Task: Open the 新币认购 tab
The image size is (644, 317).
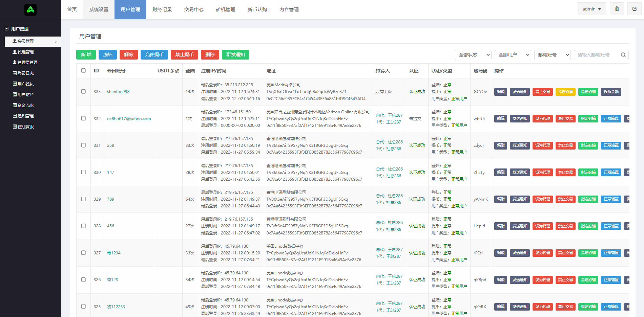Action: 257,9
